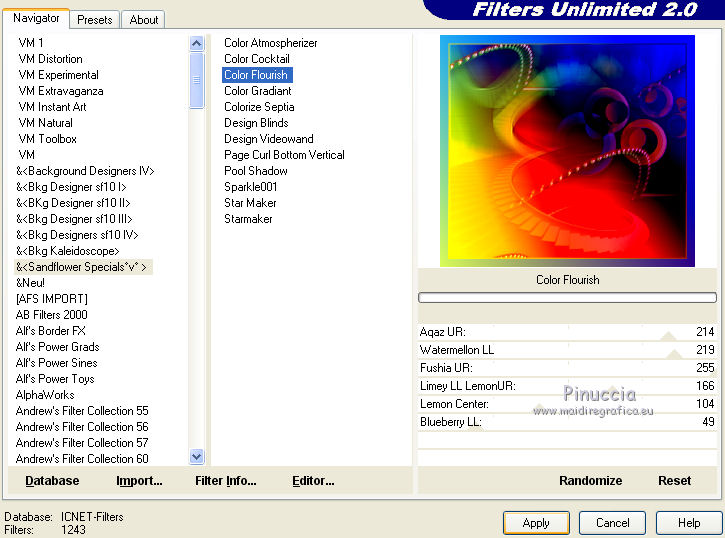
Task: Select the VM Extravaganza category
Action: coord(61,91)
